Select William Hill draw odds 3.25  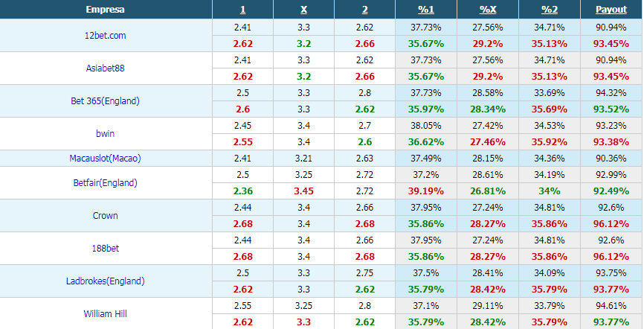[x=303, y=306]
